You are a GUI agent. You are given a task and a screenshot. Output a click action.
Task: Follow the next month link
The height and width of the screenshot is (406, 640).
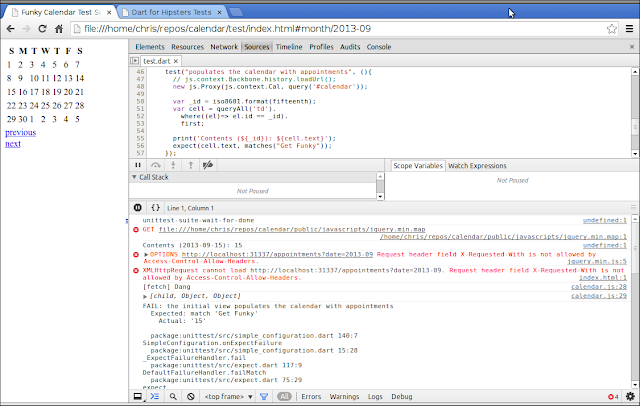(13, 144)
